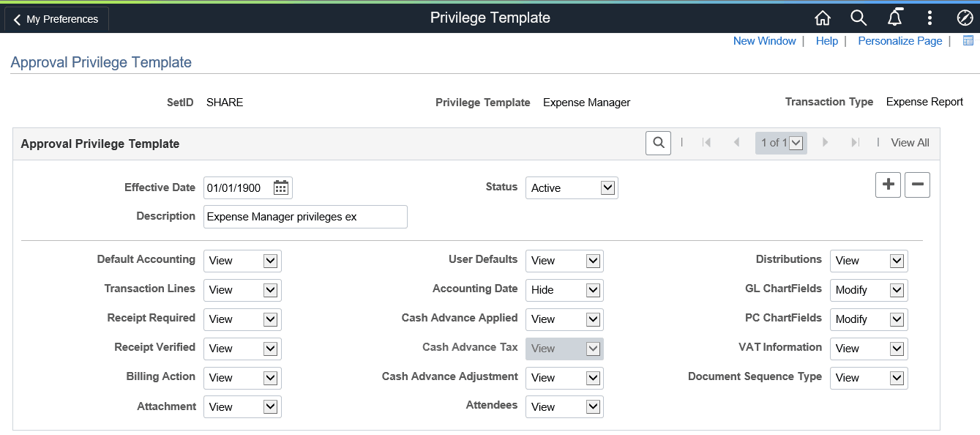Screen dimensions: 980x435
Task: Open the Notifications bell icon
Action: tap(894, 18)
